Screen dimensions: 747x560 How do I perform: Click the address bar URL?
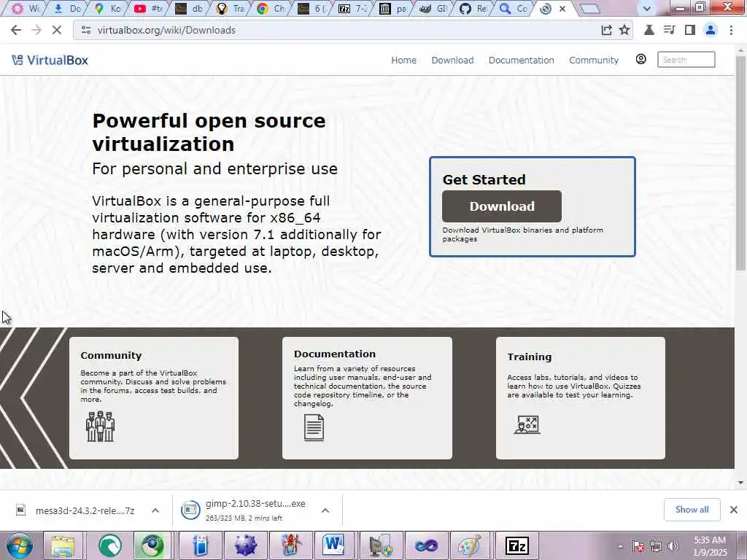click(166, 30)
